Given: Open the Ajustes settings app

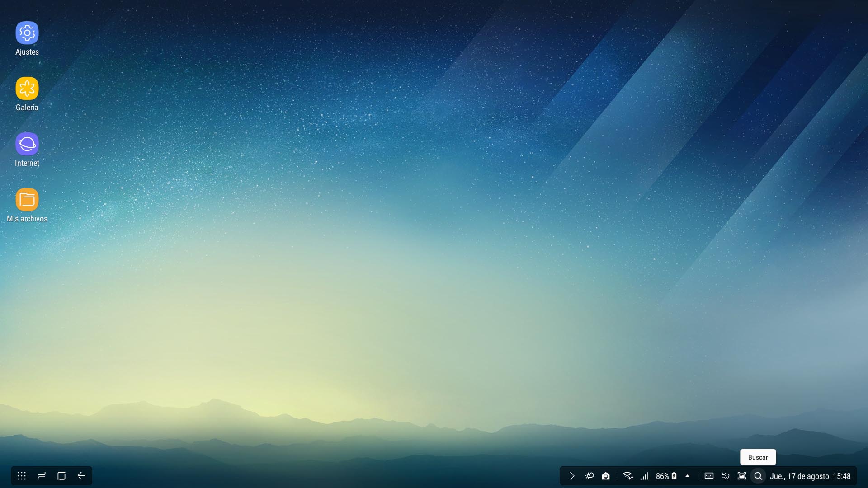Looking at the screenshot, I should pos(27,33).
